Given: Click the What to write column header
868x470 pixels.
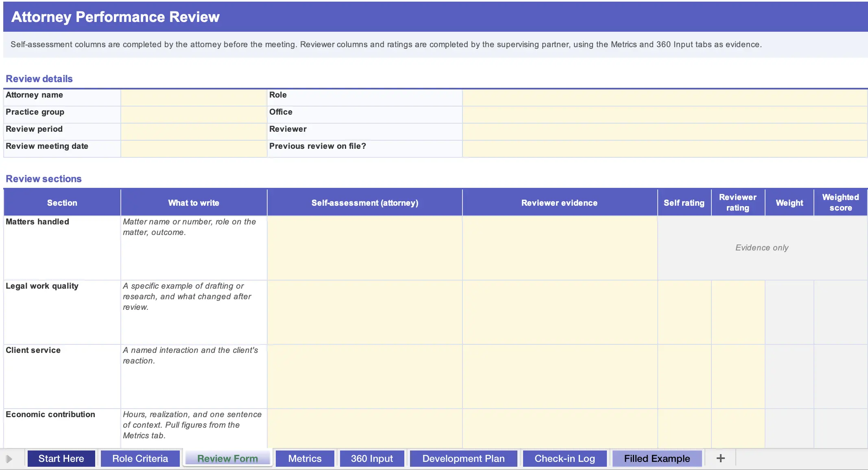Looking at the screenshot, I should [x=194, y=202].
